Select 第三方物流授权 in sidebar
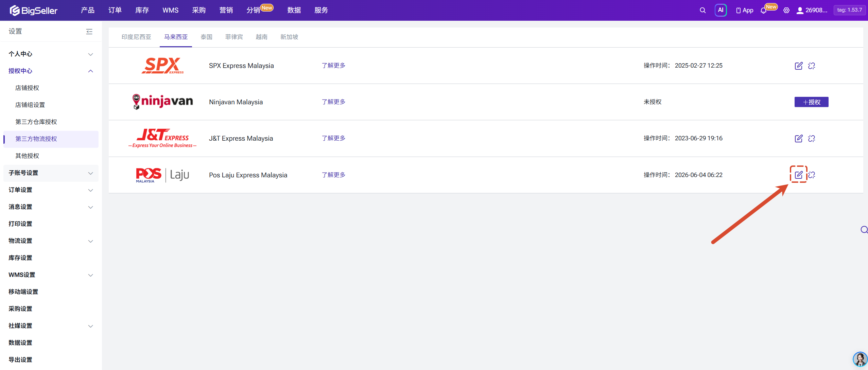 tap(51, 139)
